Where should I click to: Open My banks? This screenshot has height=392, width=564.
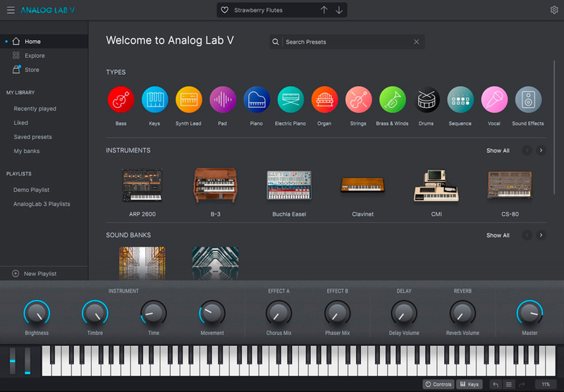pos(27,151)
